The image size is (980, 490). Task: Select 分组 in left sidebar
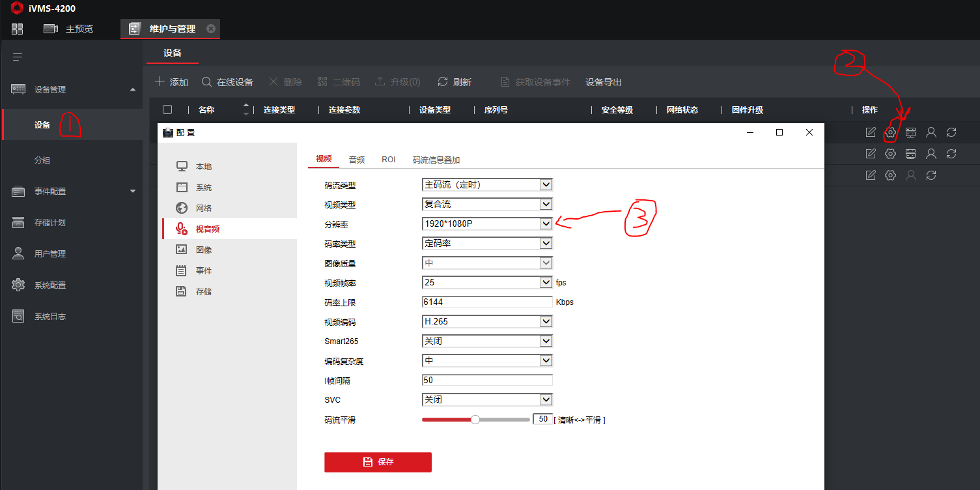tap(72, 160)
